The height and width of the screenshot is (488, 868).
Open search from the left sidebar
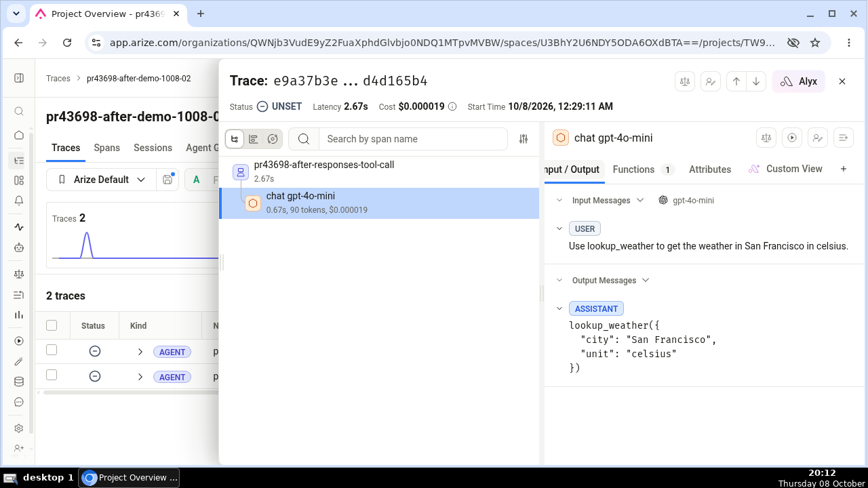[x=19, y=112]
